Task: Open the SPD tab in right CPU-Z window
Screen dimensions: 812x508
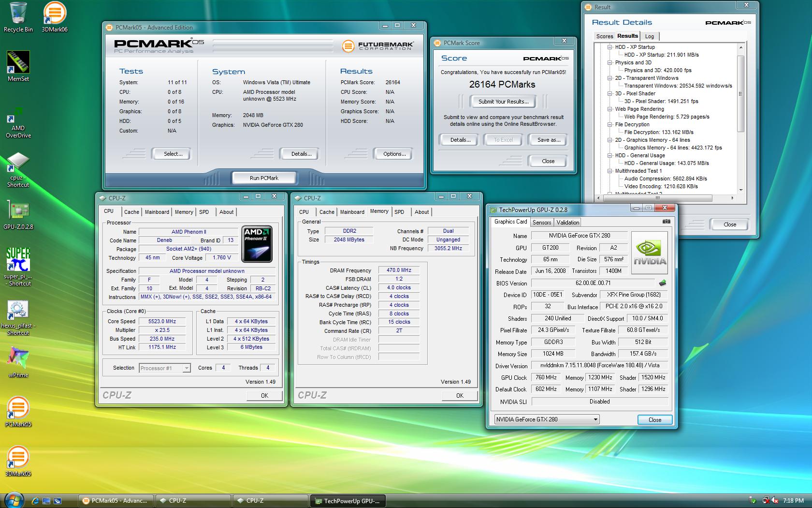Action: (399, 212)
